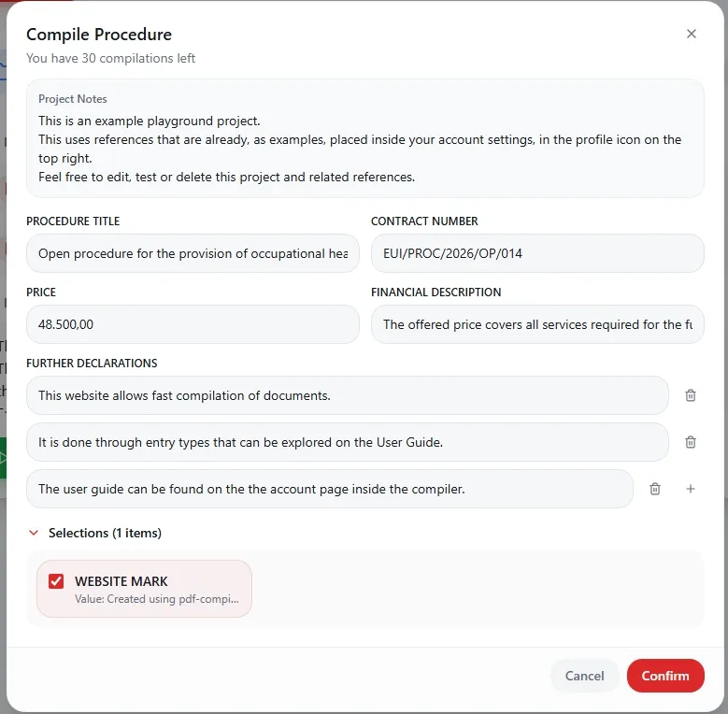Close the Compile Procedure dialog with X
Screen dimensions: 728x714
tap(692, 34)
